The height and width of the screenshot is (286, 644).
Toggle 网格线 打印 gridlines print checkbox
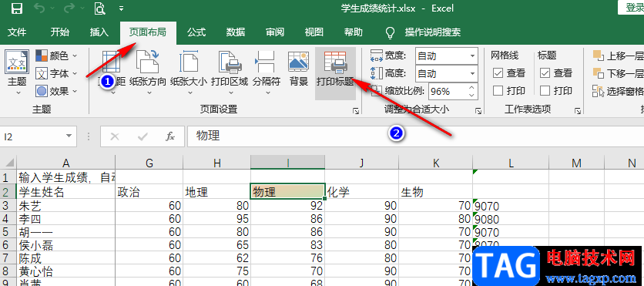(498, 90)
